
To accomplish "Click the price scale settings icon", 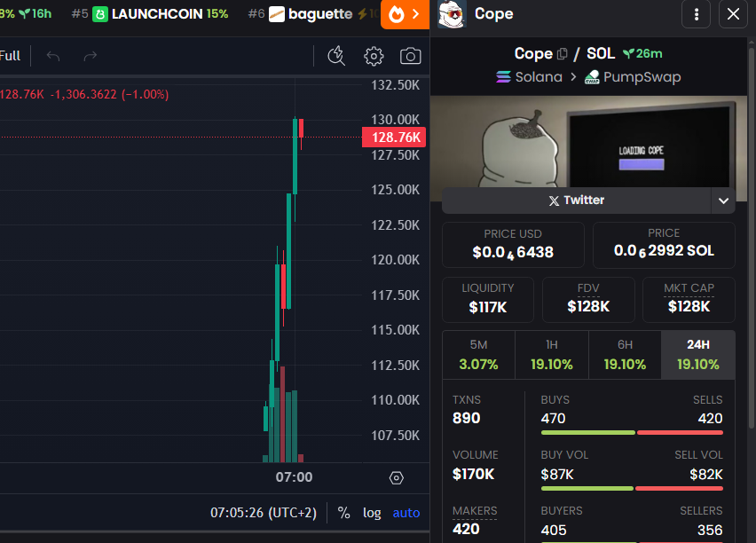I will point(397,478).
